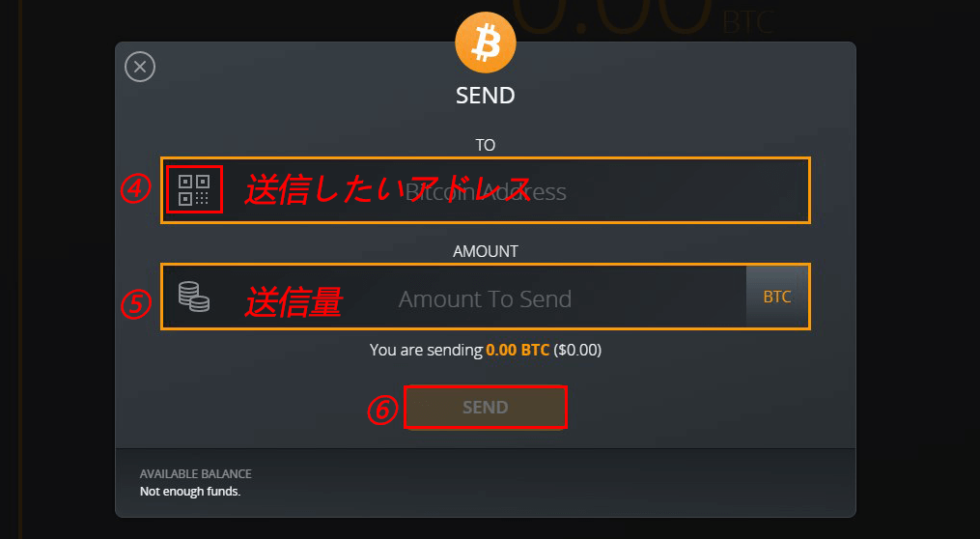Click the You are sending text
The image size is (980, 539).
coord(426,350)
